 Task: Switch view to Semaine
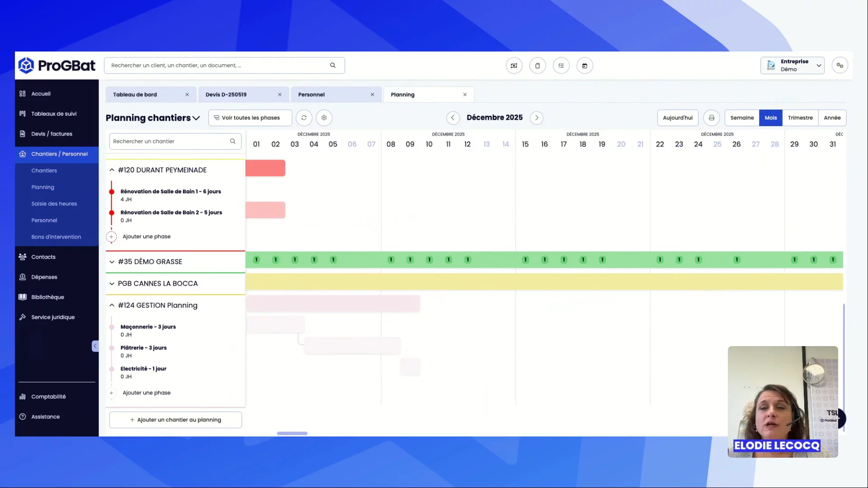pos(742,118)
